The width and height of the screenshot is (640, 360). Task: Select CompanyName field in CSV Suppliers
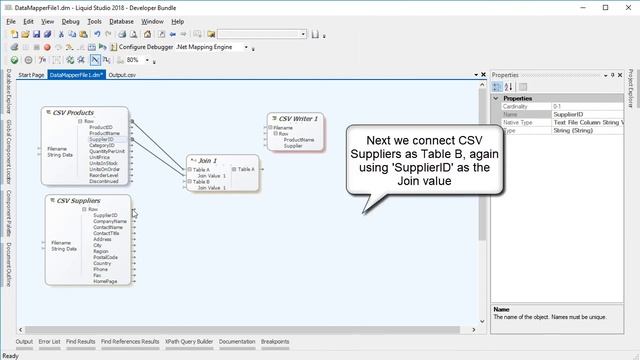coord(110,221)
